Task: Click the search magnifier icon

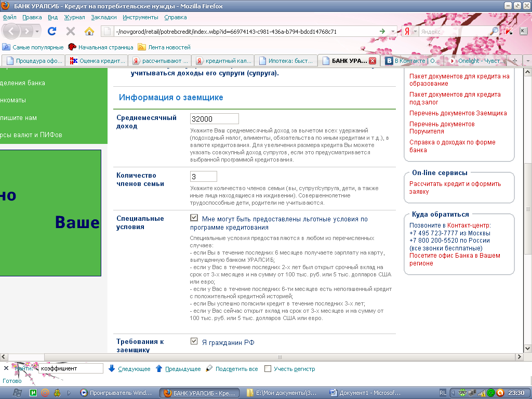Action: (495, 31)
